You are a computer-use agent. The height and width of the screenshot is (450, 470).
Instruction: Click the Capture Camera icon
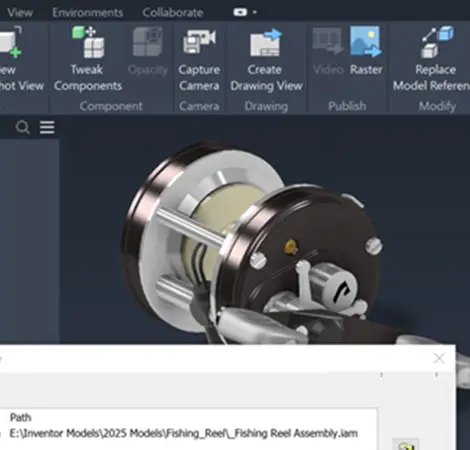[x=199, y=42]
